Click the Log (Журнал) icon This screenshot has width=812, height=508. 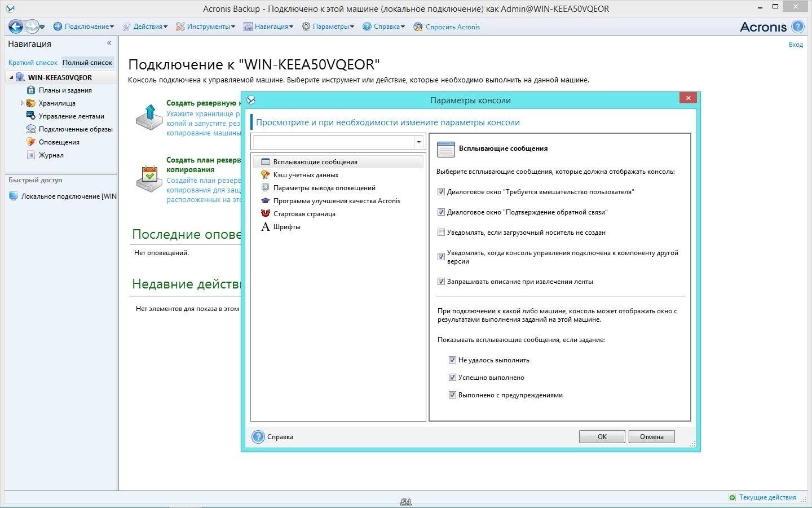pyautogui.click(x=31, y=155)
